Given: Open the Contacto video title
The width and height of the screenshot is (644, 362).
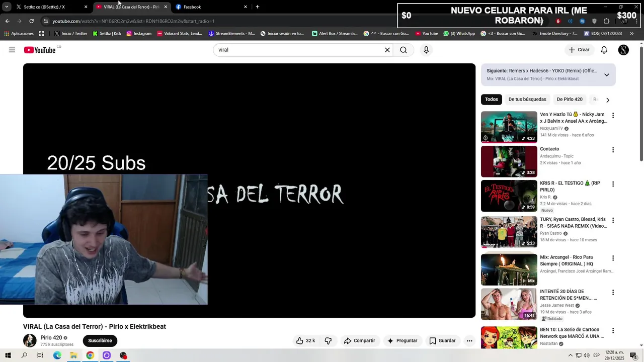Looking at the screenshot, I should pyautogui.click(x=549, y=149).
